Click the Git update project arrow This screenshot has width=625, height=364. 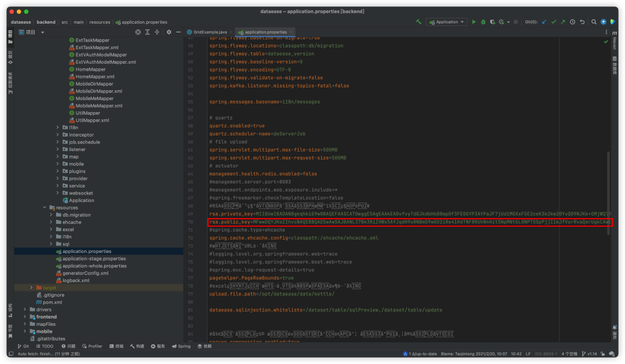point(543,22)
